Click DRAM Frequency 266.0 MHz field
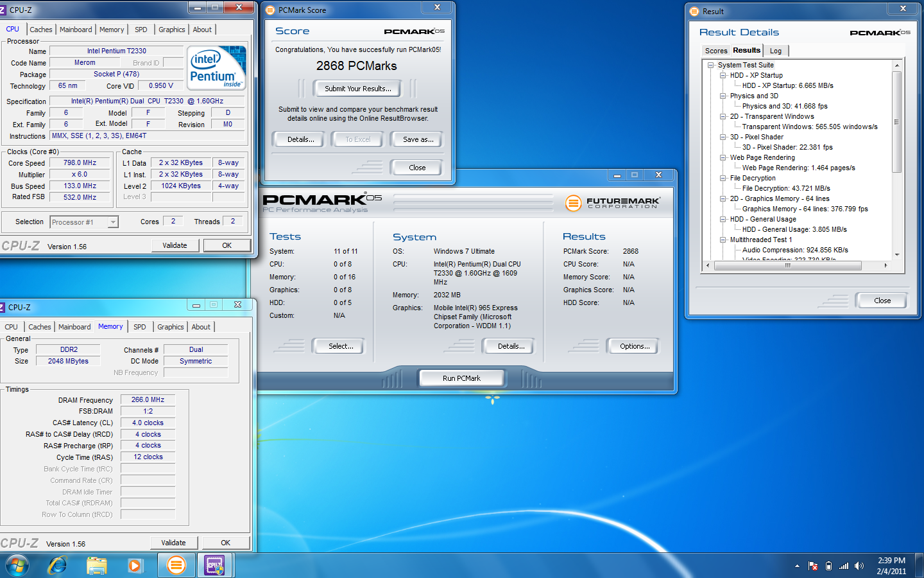The image size is (924, 578). click(x=148, y=399)
